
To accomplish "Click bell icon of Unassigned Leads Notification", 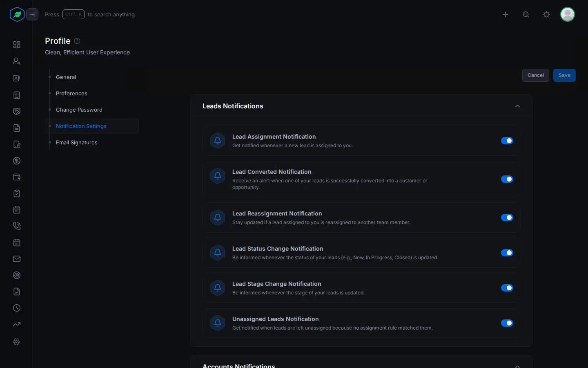I will (218, 323).
